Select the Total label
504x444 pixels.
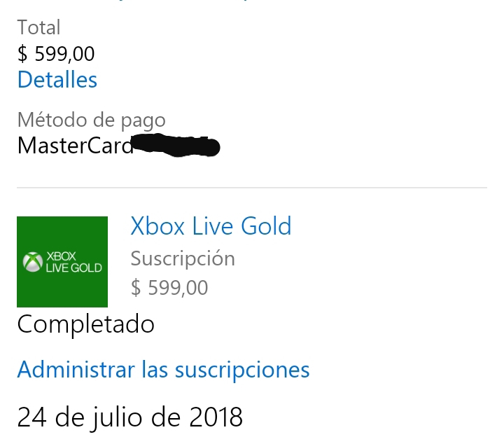39,27
